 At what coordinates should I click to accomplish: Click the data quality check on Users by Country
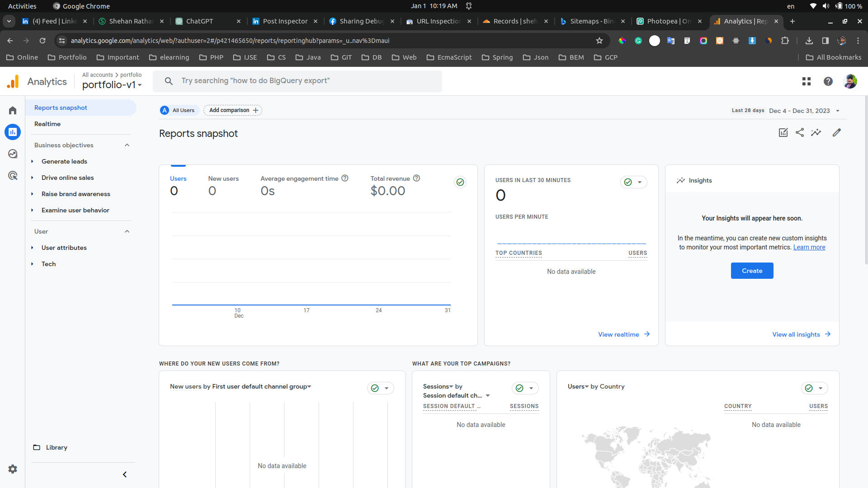tap(809, 388)
